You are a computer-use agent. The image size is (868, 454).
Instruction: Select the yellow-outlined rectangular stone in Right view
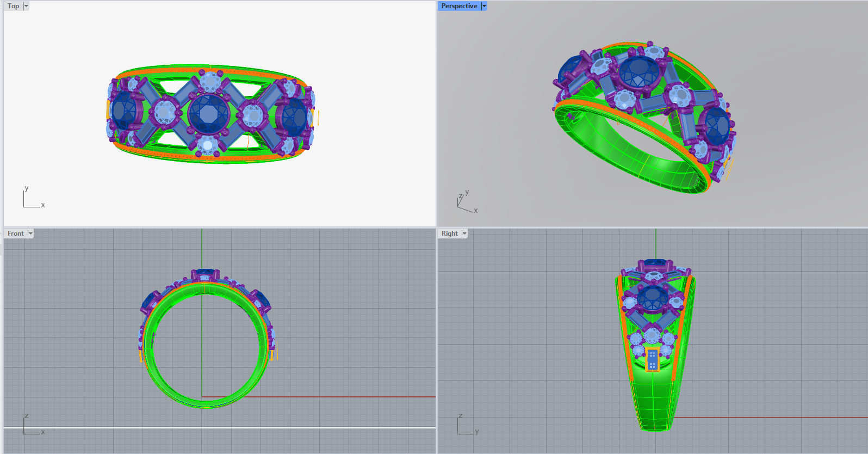652,359
